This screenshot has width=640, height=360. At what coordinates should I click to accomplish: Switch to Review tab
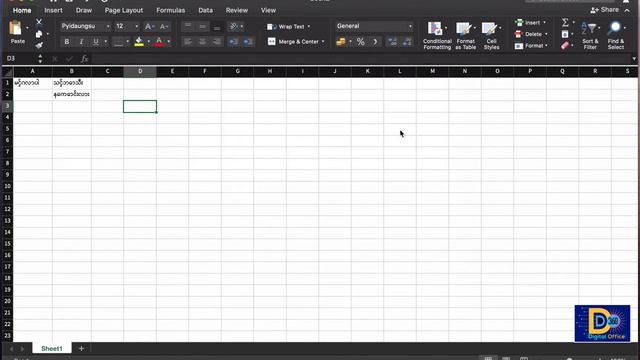click(237, 10)
